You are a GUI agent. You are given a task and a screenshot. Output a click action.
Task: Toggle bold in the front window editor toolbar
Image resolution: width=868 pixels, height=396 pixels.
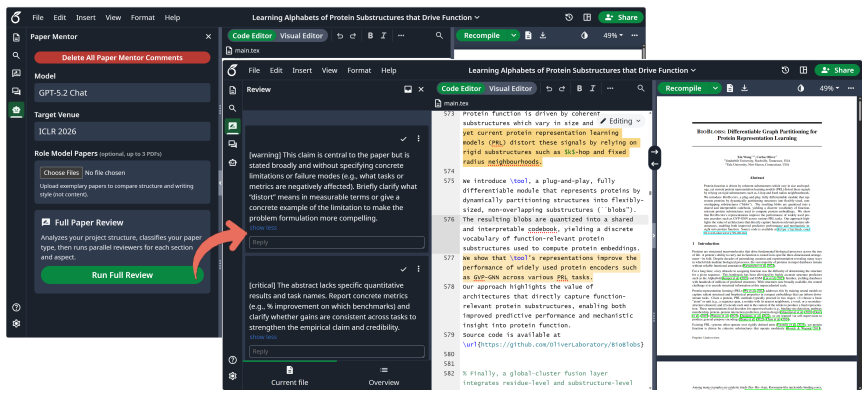579,89
